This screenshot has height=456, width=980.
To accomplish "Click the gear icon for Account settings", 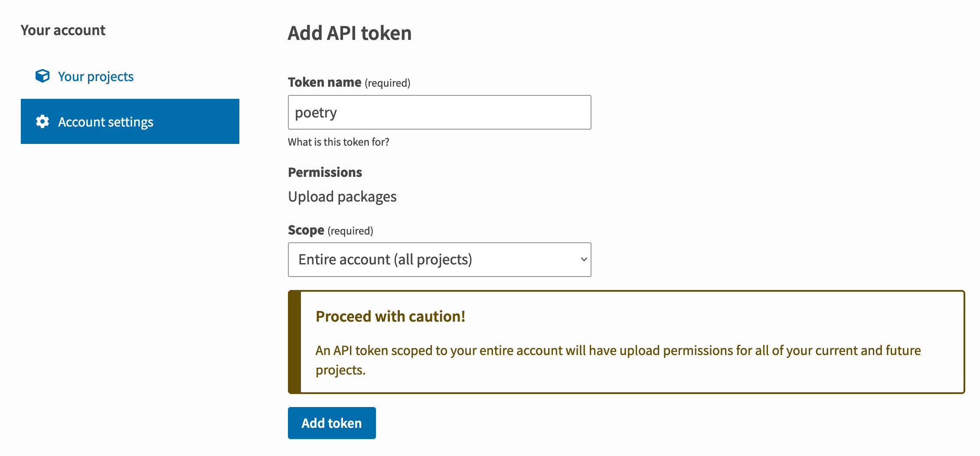I will 42,121.
